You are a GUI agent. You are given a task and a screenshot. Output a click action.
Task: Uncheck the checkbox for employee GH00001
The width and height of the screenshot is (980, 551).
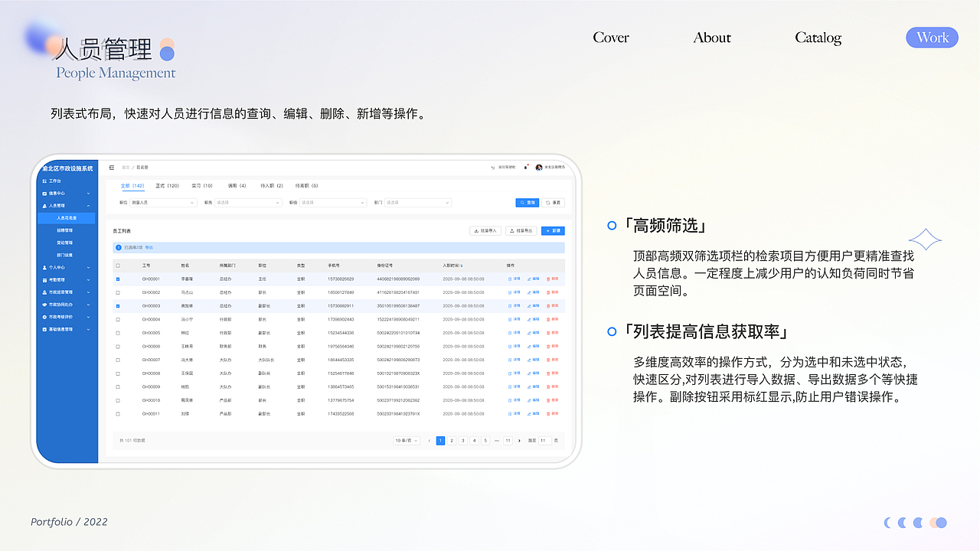coord(118,279)
